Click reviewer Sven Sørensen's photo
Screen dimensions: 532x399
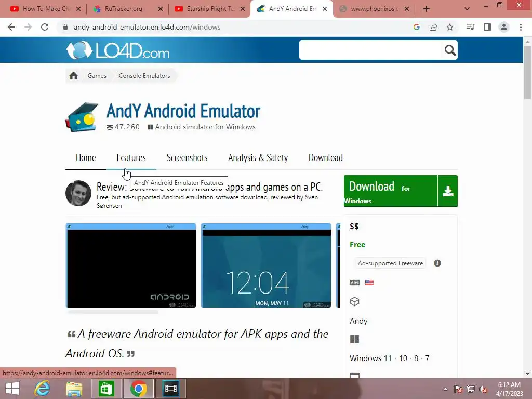78,193
